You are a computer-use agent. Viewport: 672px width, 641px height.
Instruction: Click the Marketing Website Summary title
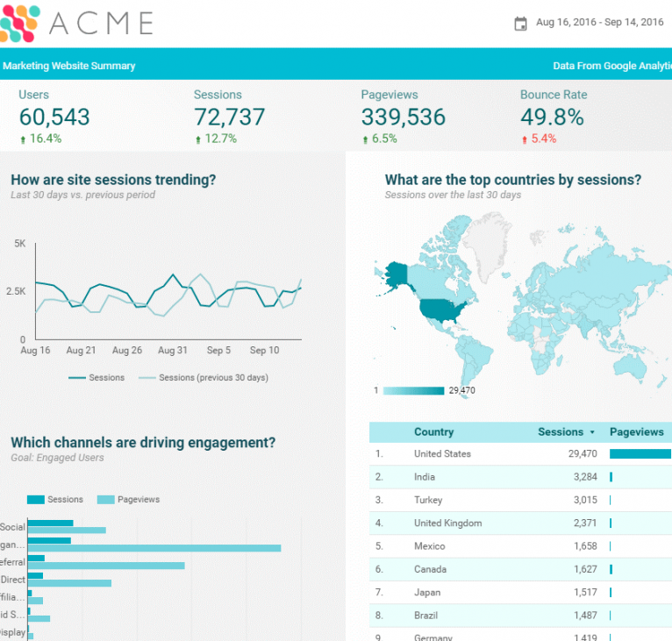pyautogui.click(x=69, y=66)
